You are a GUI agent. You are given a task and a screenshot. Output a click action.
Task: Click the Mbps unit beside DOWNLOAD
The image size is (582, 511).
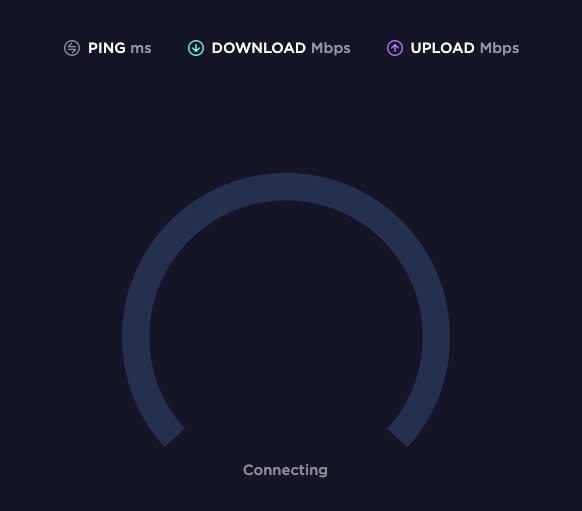[x=331, y=49]
